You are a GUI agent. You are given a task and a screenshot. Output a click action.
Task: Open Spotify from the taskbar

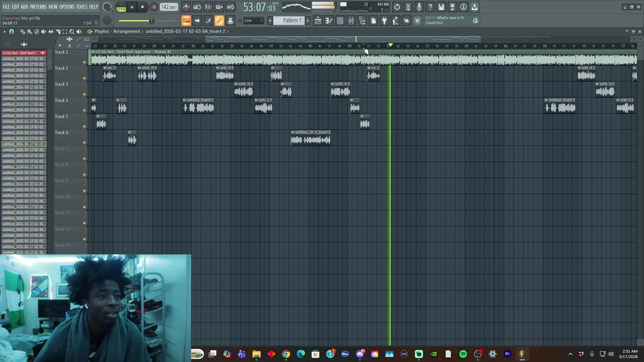(463, 354)
